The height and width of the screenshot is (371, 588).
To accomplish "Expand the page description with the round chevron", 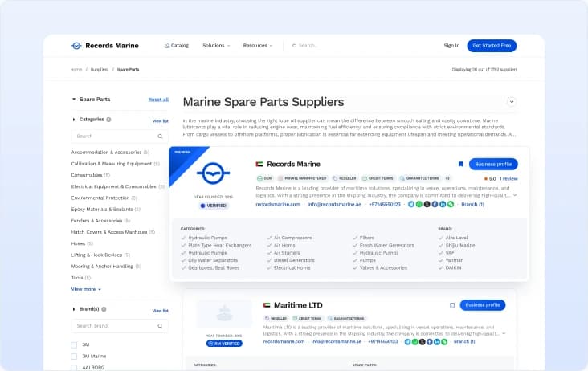I will 512,102.
